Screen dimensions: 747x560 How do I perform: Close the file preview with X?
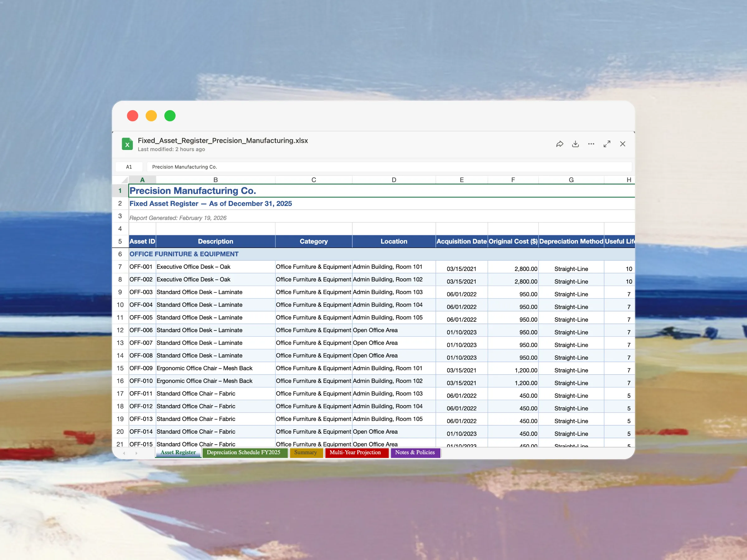coord(622,144)
